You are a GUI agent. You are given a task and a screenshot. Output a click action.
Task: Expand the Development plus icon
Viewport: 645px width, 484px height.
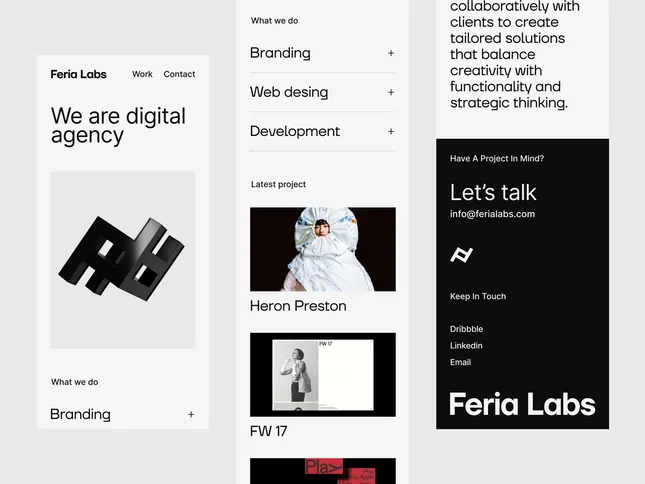click(x=391, y=132)
